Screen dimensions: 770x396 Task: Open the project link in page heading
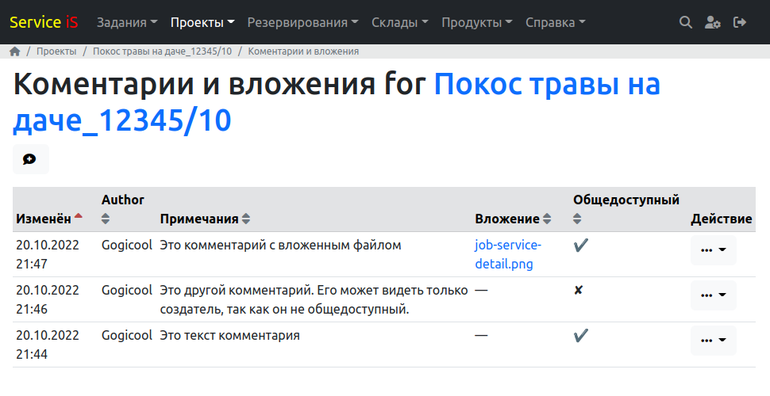336,102
